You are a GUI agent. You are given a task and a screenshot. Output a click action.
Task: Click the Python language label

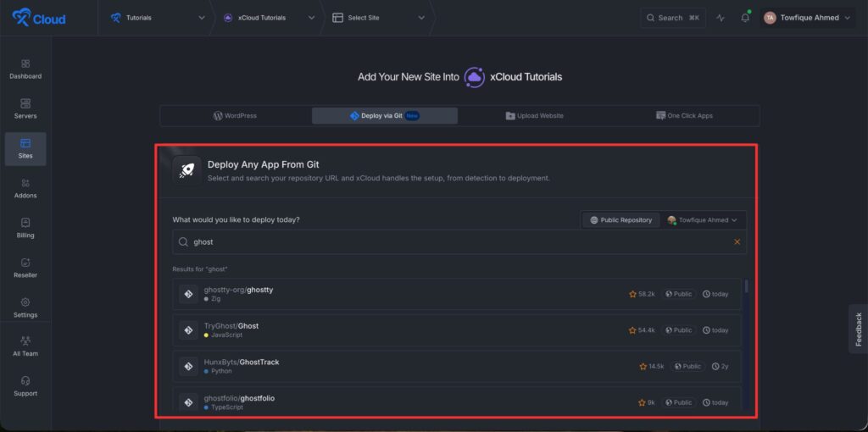pyautogui.click(x=218, y=371)
